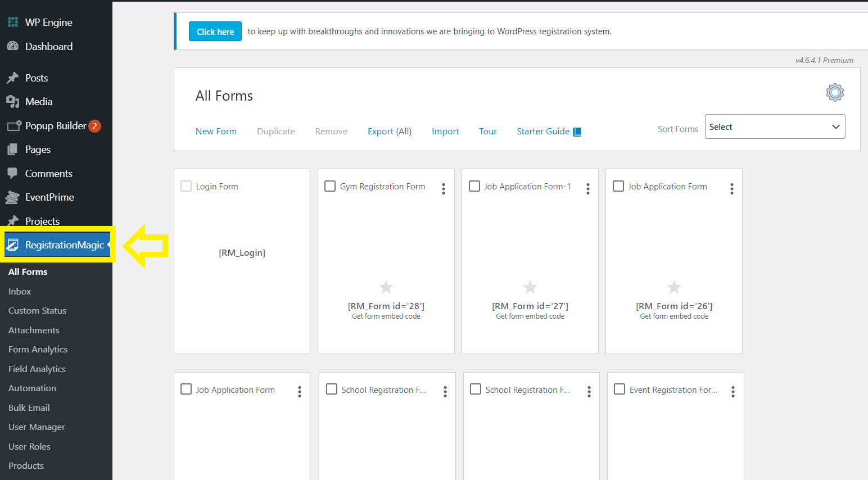This screenshot has width=868, height=480.
Task: Click the Projects pin icon
Action: click(x=13, y=221)
